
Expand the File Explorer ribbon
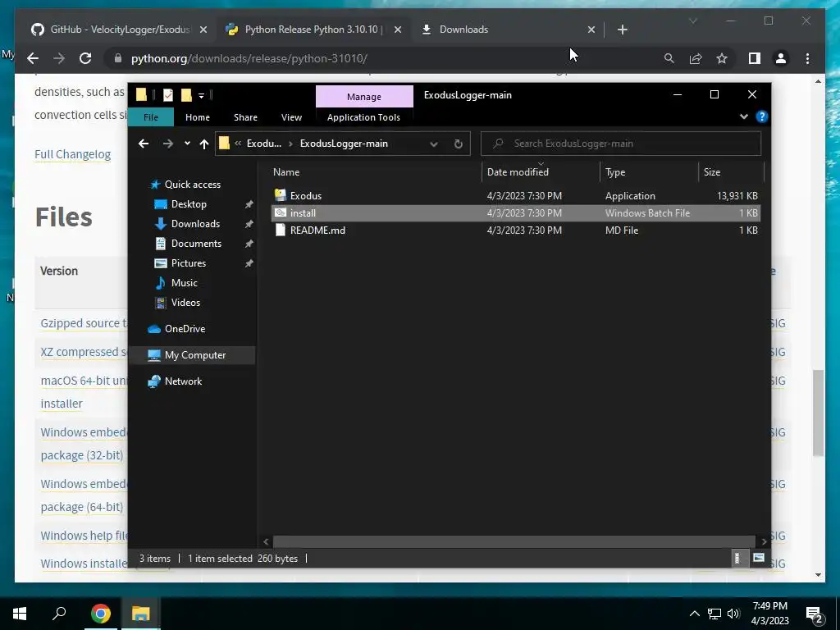[743, 116]
